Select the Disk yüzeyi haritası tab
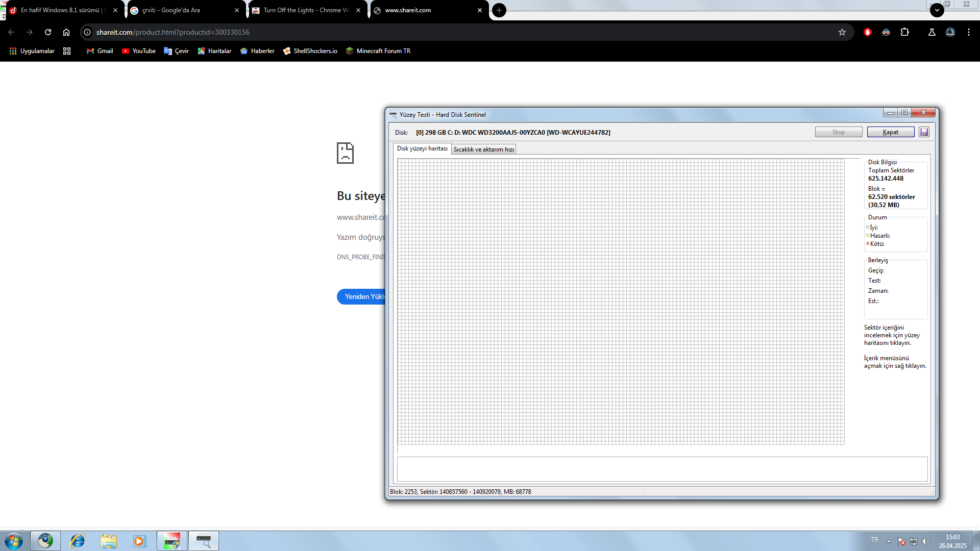The width and height of the screenshot is (980, 551). [422, 148]
